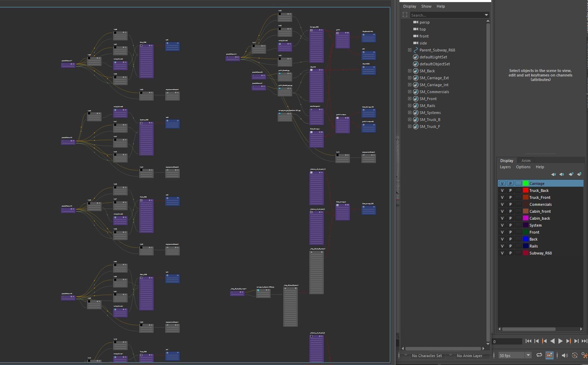Toggle playback P box for Rails layer
Image resolution: width=588 pixels, height=365 pixels.
click(510, 246)
